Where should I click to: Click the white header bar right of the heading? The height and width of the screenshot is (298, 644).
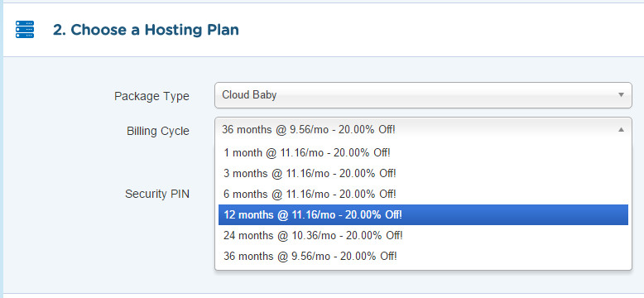[440, 30]
